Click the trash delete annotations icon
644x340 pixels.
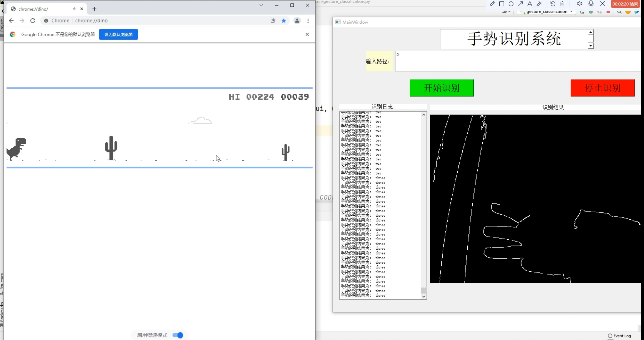tap(562, 4)
